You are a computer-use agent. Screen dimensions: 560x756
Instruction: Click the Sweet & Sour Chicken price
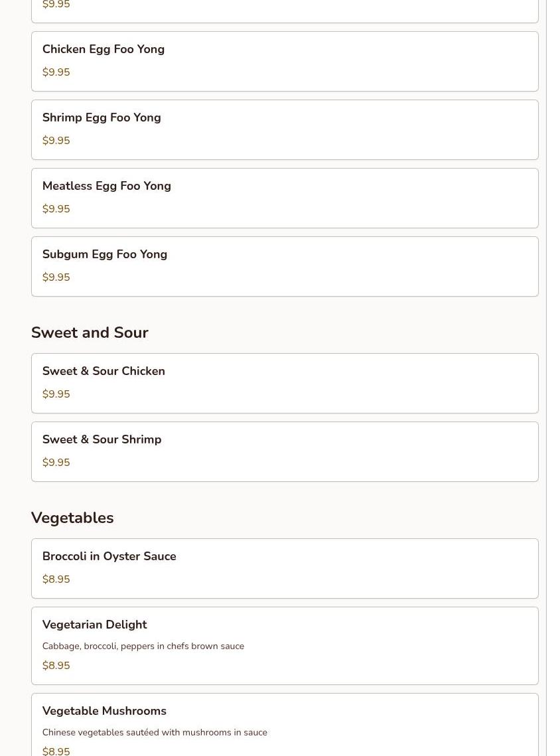coord(56,394)
